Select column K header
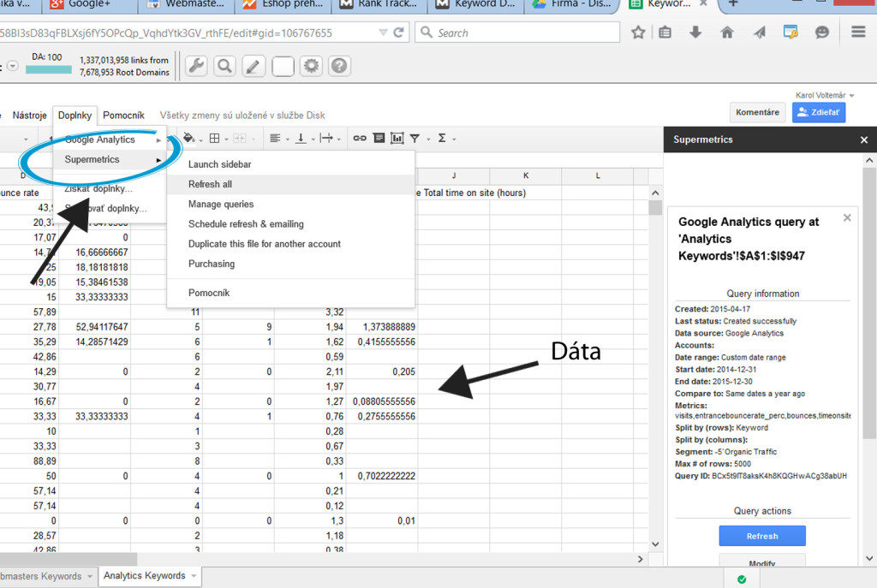This screenshot has height=588, width=877. tap(526, 175)
